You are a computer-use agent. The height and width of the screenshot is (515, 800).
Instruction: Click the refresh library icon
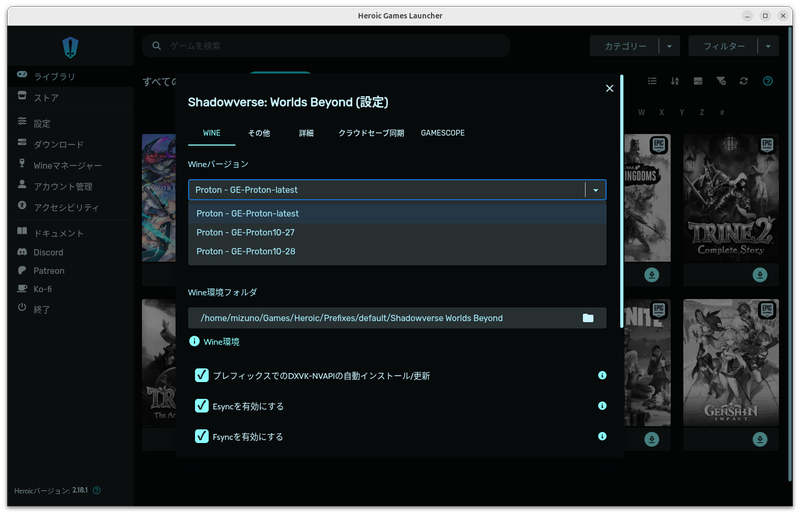tap(744, 81)
